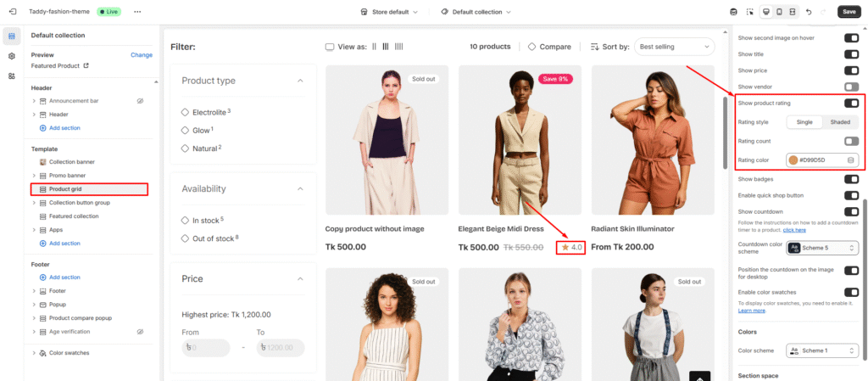Screen dimensions: 868x381
Task: Expand the Promo banner section
Action: (x=34, y=176)
